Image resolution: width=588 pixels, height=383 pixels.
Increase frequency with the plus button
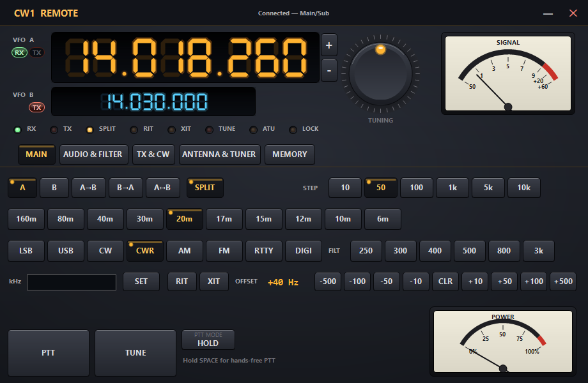[x=329, y=45]
